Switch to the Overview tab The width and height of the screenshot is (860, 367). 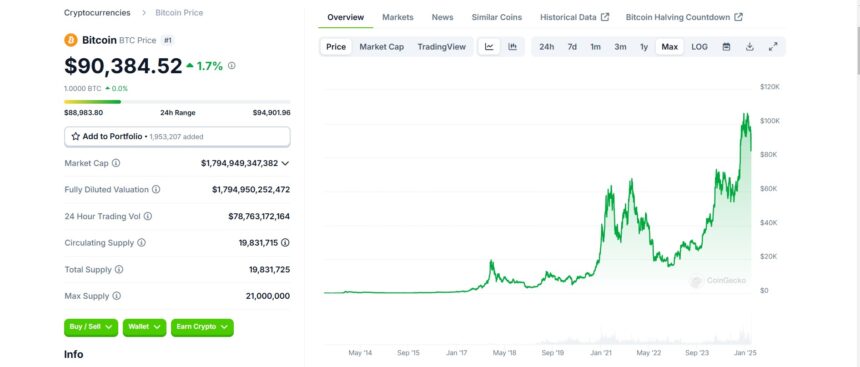point(346,17)
